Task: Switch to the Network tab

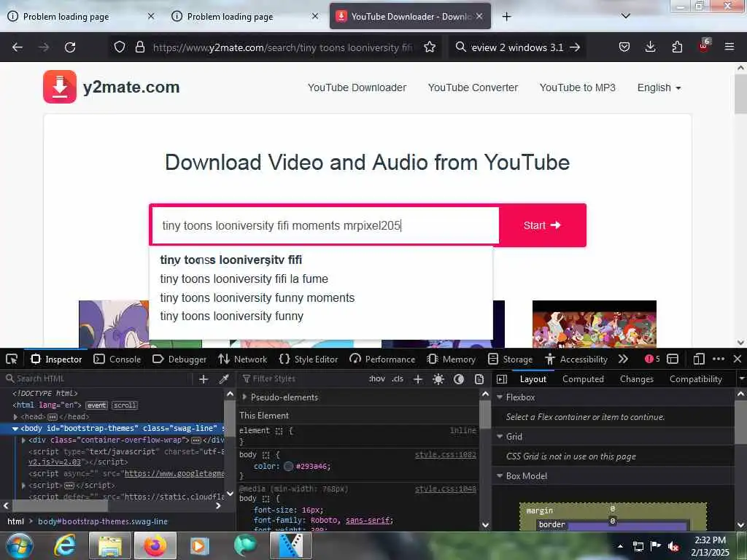Action: (x=242, y=359)
